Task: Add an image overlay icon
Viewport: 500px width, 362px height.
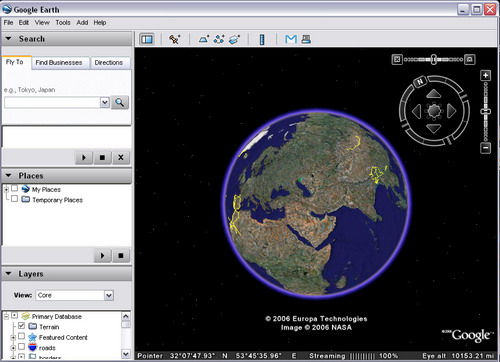Action: click(x=234, y=39)
